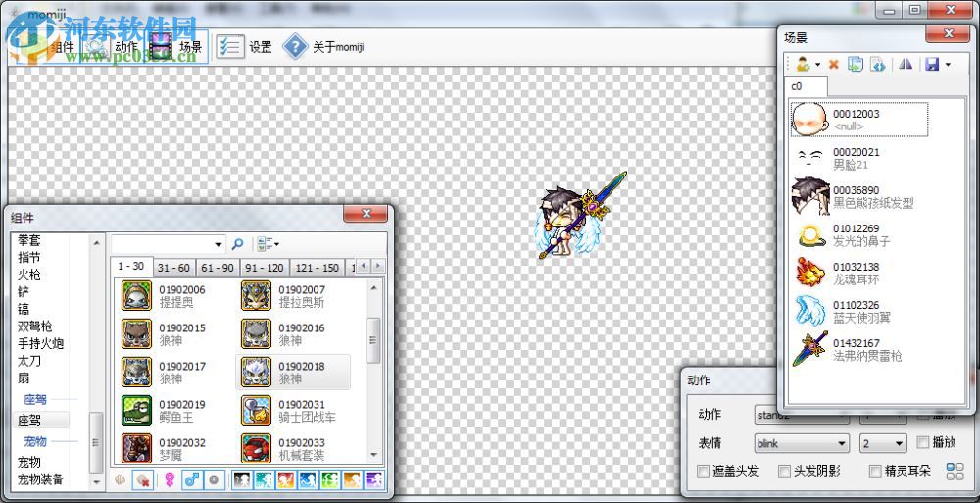The height and width of the screenshot is (503, 980).
Task: Toggle the male gender filter icon
Action: (192, 480)
